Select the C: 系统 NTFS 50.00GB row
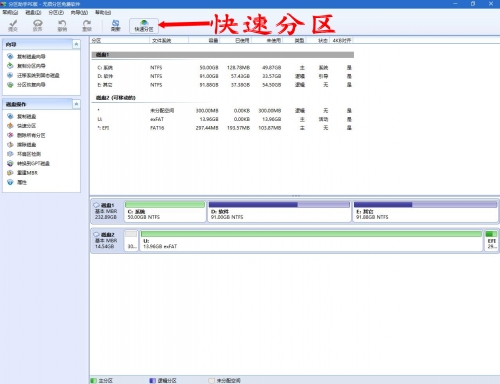The width and height of the screenshot is (500, 384). point(223,68)
